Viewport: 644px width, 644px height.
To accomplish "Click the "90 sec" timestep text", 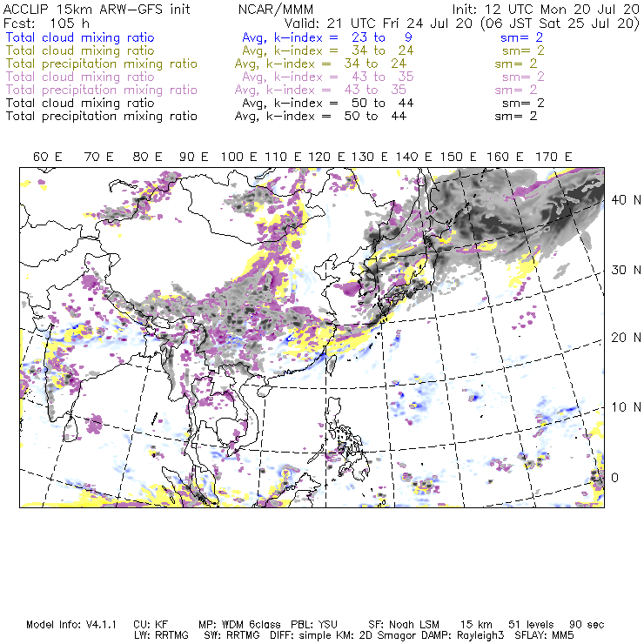I will pos(587,625).
